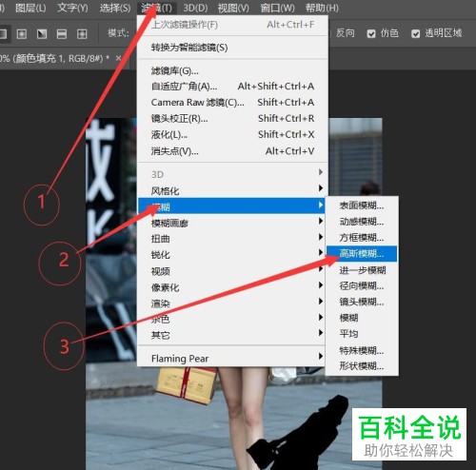Select 动感模糊... from blur submenu
Viewport: 476px width, 470px height.
pyautogui.click(x=362, y=222)
